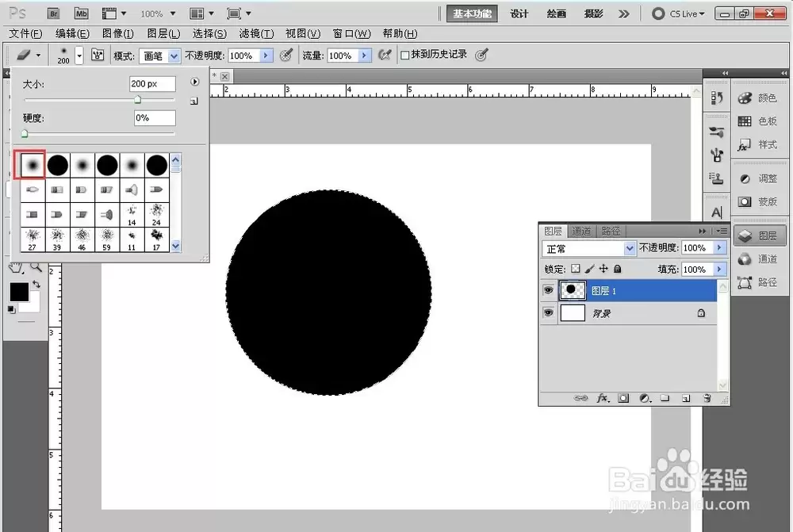Open the Character panel A icon
The image size is (793, 532).
(x=717, y=212)
